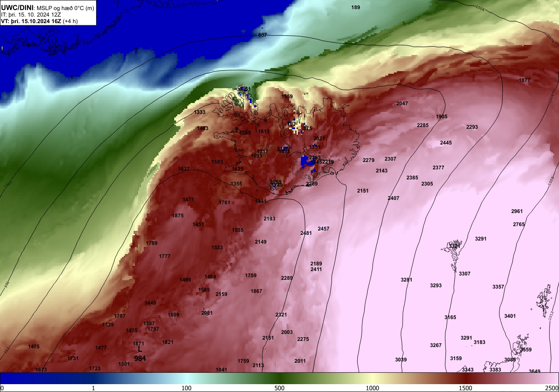559x392 pixels.
Task: Click the 1627 height value
Action: (184, 169)
